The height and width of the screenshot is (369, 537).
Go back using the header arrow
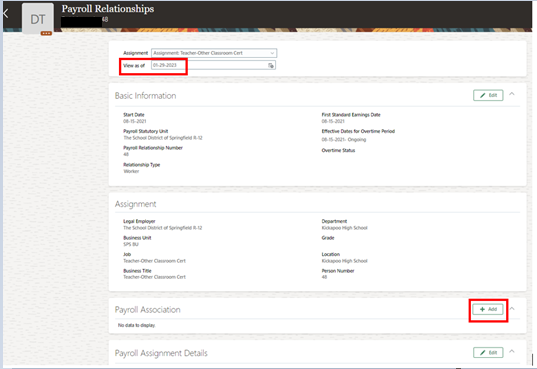click(5, 14)
